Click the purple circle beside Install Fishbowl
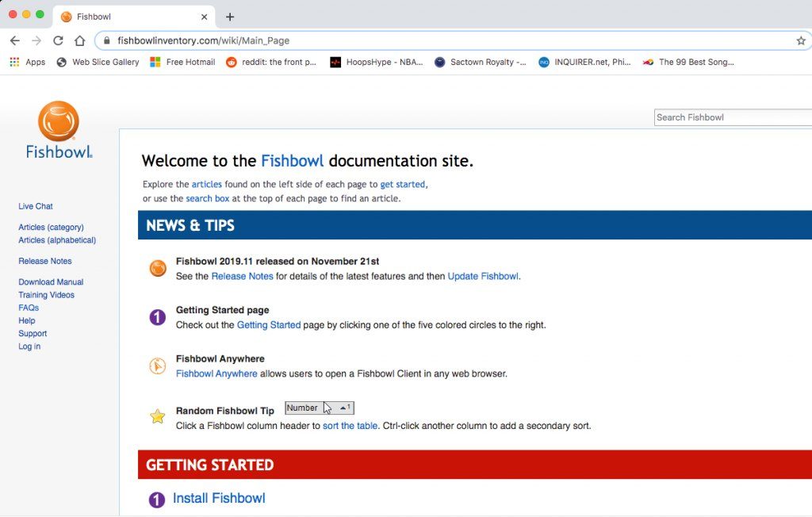The height and width of the screenshot is (517, 812). pos(156,500)
